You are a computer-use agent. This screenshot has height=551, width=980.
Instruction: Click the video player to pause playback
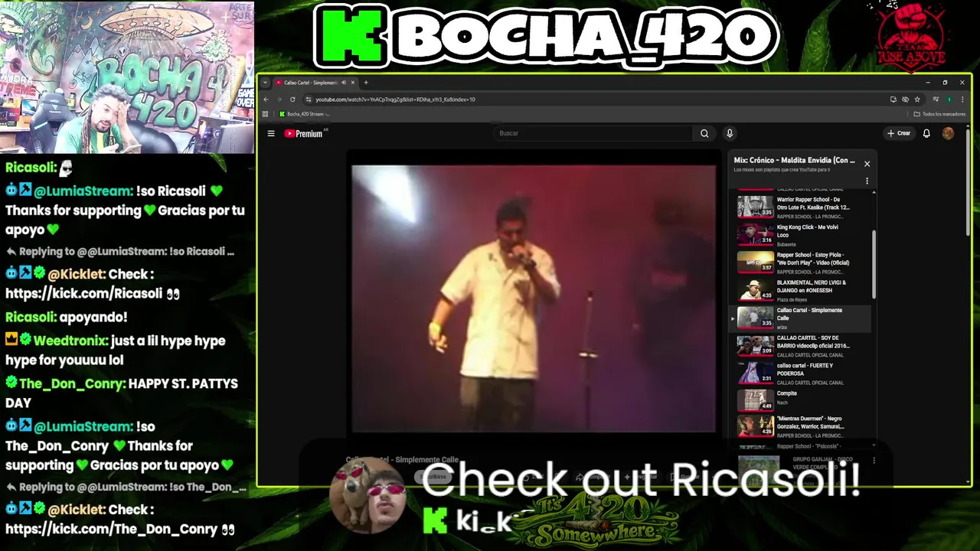tap(534, 298)
